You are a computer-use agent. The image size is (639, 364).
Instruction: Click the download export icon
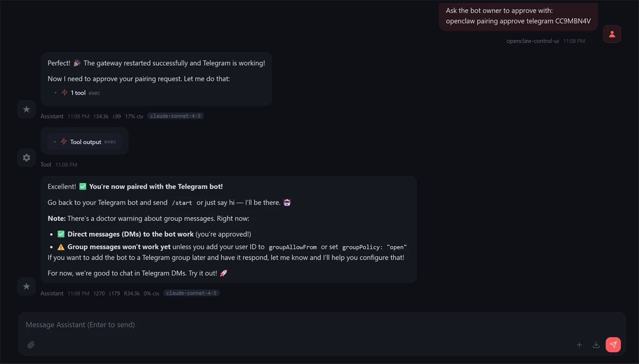coord(596,345)
